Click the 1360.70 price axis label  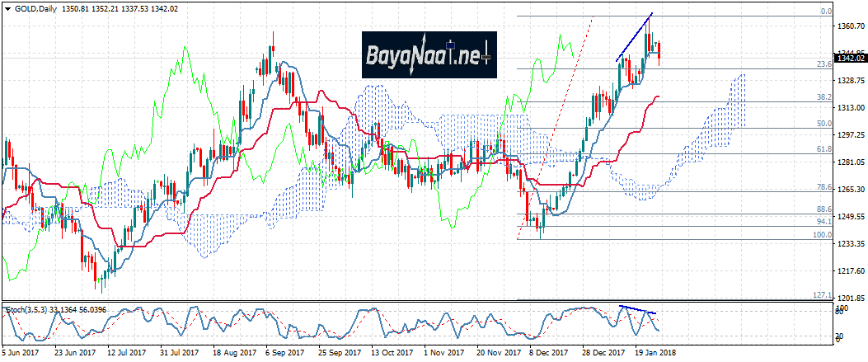click(849, 26)
